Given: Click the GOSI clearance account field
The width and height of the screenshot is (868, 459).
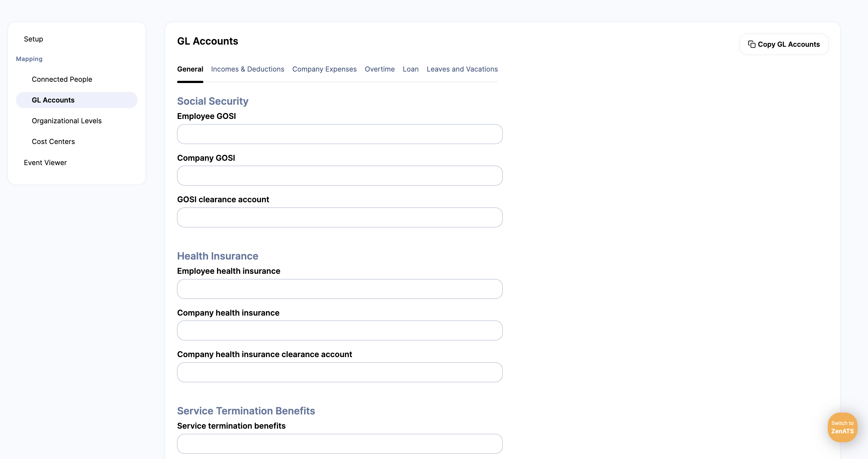Looking at the screenshot, I should (339, 217).
